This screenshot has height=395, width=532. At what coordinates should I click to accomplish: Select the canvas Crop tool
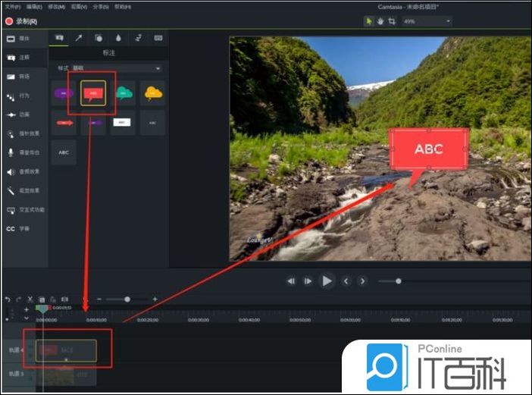click(392, 21)
